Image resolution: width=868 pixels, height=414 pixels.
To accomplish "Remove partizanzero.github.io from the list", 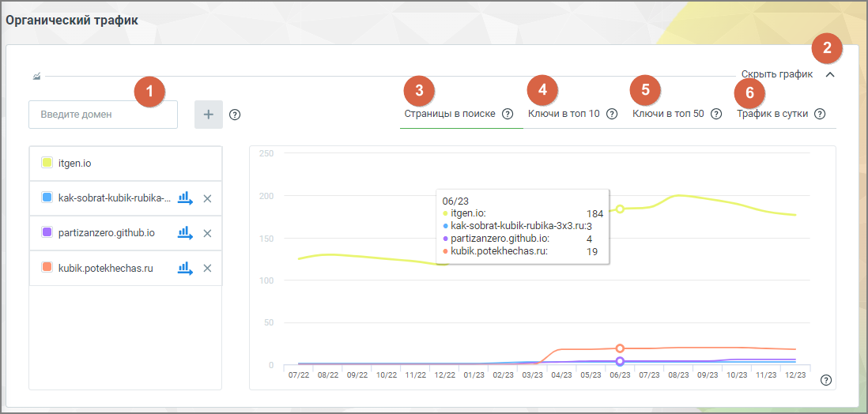I will click(208, 234).
